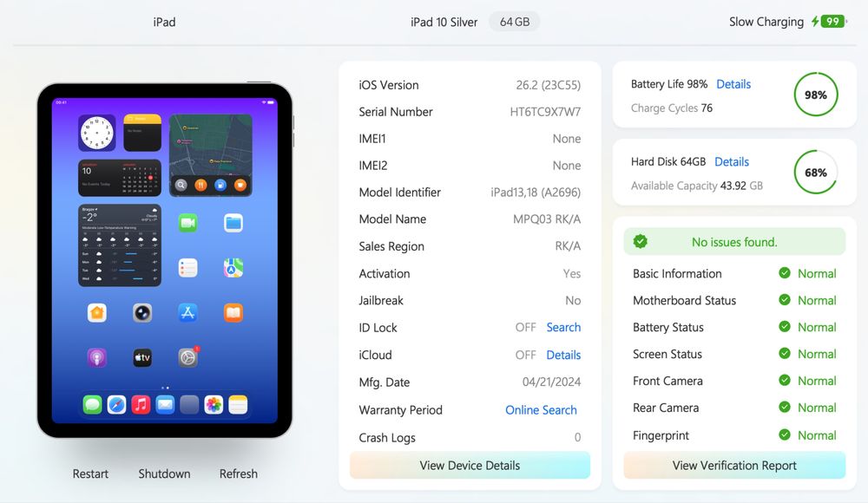Click the Podcasts app icon on iPad

[x=97, y=357]
